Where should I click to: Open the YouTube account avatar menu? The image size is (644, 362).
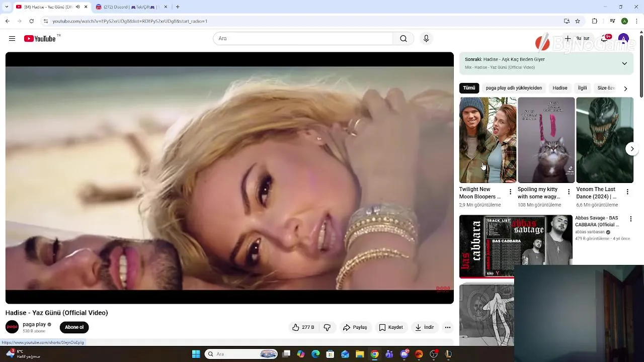point(624,39)
